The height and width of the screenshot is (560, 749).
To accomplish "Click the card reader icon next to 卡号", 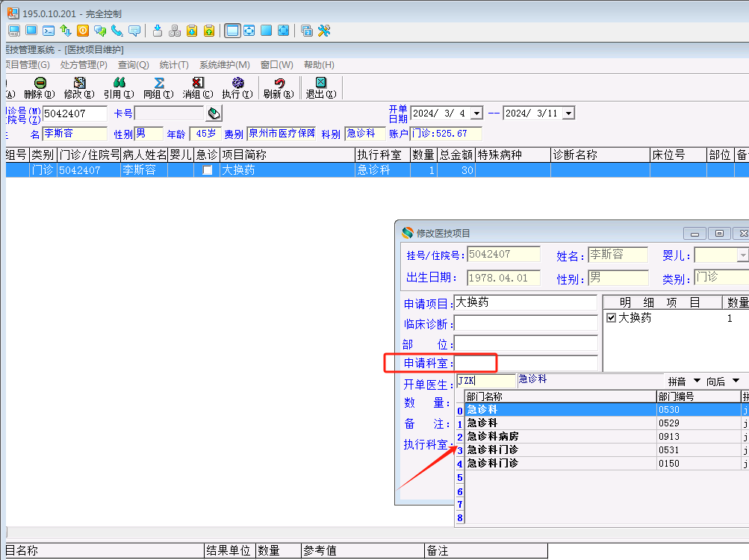I will [x=214, y=113].
